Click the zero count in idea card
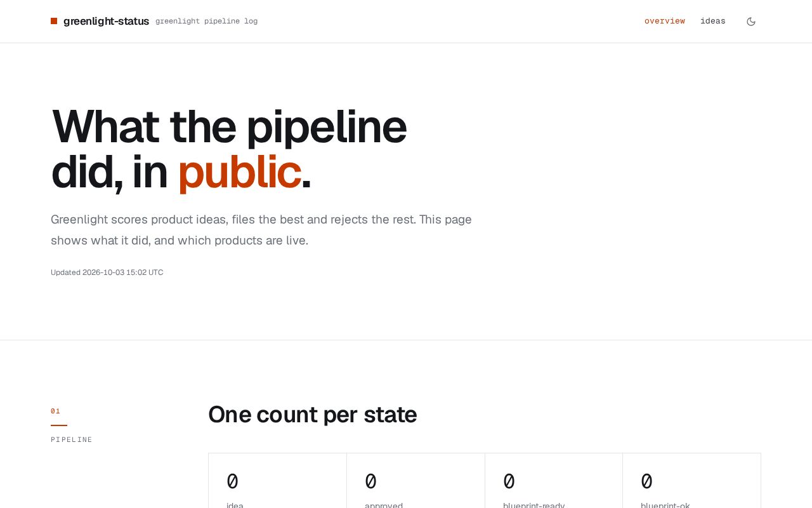 click(x=233, y=481)
